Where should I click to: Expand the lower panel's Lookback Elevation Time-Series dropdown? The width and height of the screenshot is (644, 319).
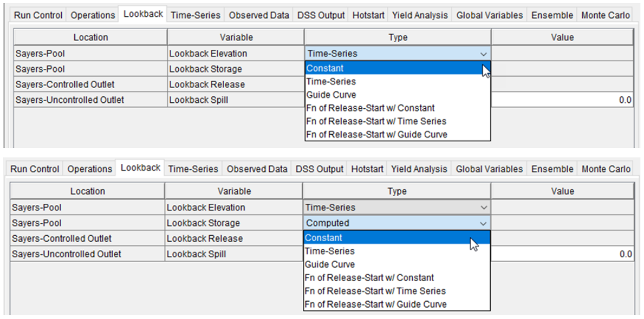483,208
